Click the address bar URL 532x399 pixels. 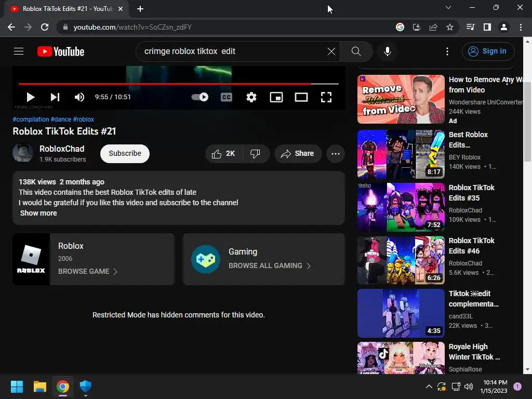click(x=132, y=27)
